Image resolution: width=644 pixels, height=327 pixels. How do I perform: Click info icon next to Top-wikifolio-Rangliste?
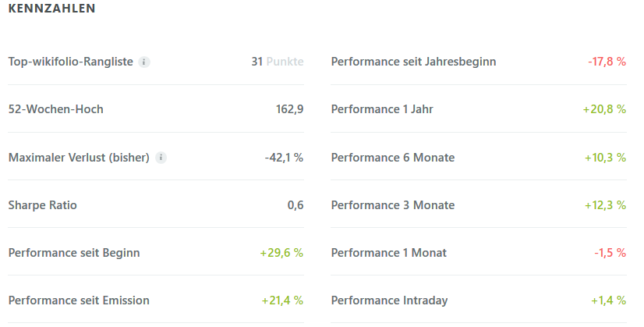pyautogui.click(x=144, y=62)
